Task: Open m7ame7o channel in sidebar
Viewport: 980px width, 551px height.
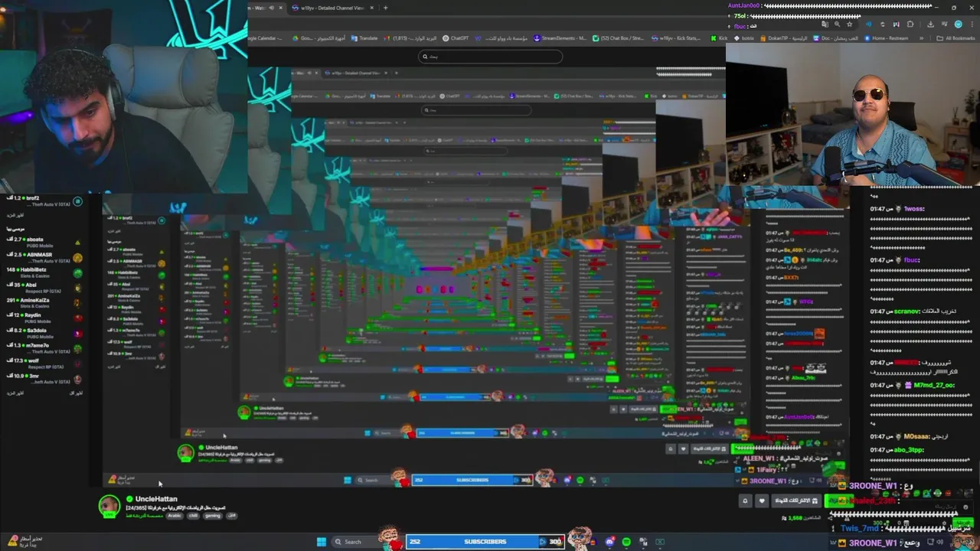Action: tap(44, 348)
